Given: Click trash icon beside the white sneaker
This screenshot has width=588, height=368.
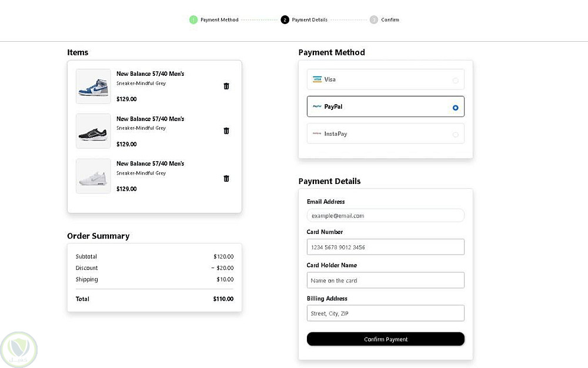Looking at the screenshot, I should 226,179.
